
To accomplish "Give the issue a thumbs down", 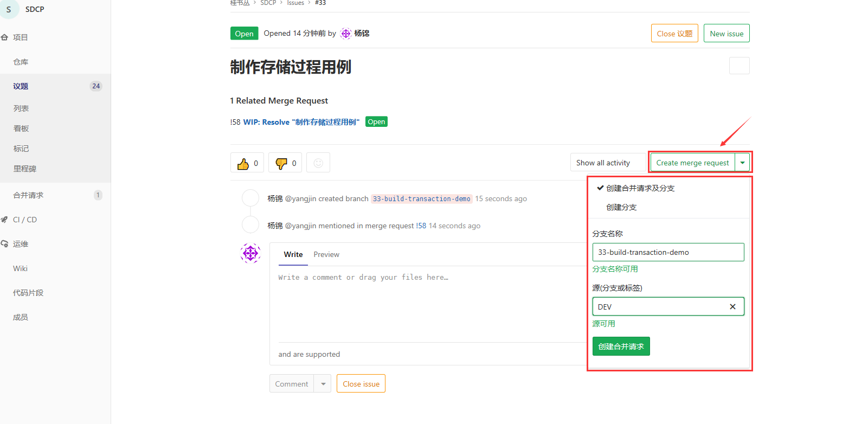I will (x=285, y=163).
